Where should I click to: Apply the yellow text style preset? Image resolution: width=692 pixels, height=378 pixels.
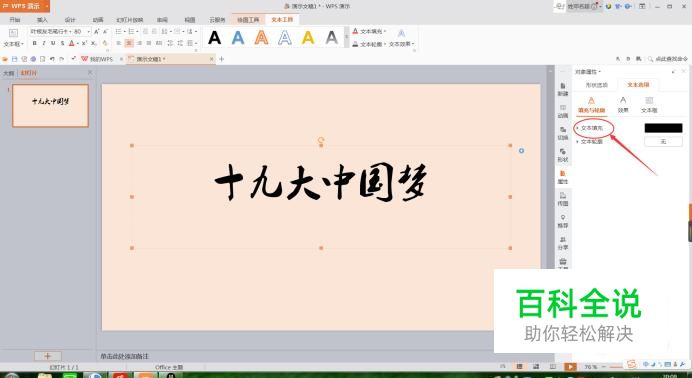coord(308,37)
